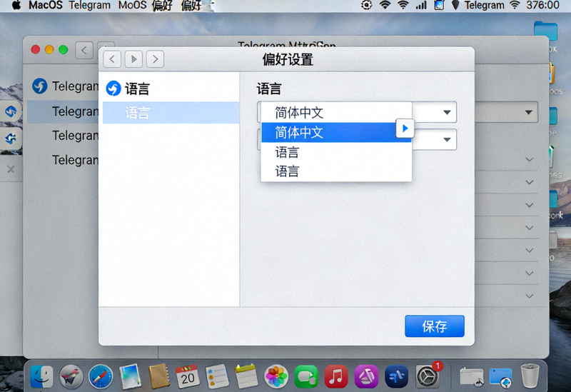Open the Telegram menu next to MacOS
Viewport: 571px width, 392px height.
(x=90, y=5)
